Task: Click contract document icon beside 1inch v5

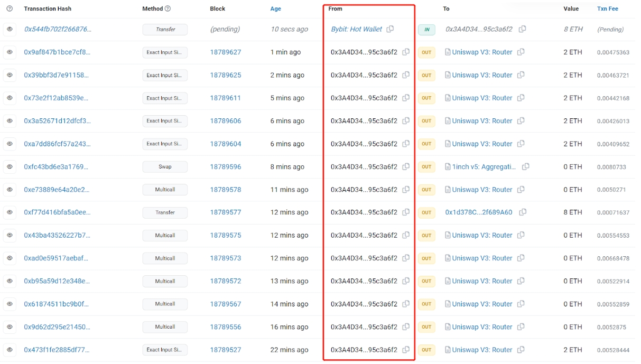Action: coord(448,166)
